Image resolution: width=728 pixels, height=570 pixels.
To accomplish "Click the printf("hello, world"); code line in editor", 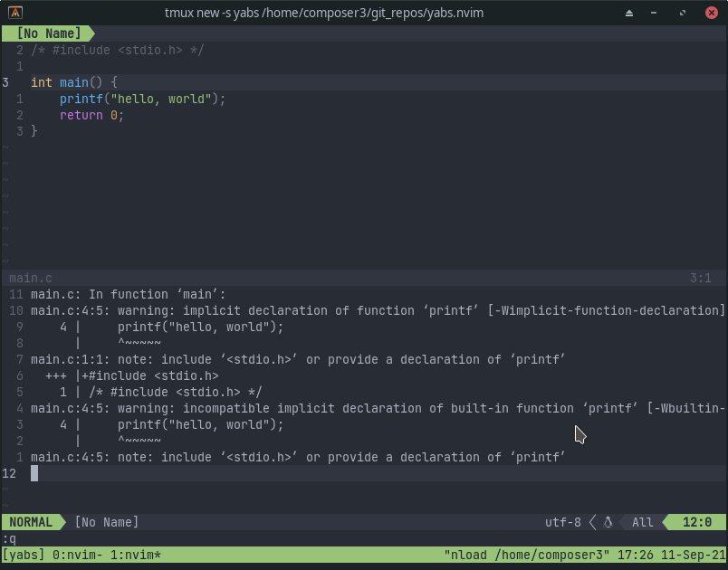I will point(142,99).
